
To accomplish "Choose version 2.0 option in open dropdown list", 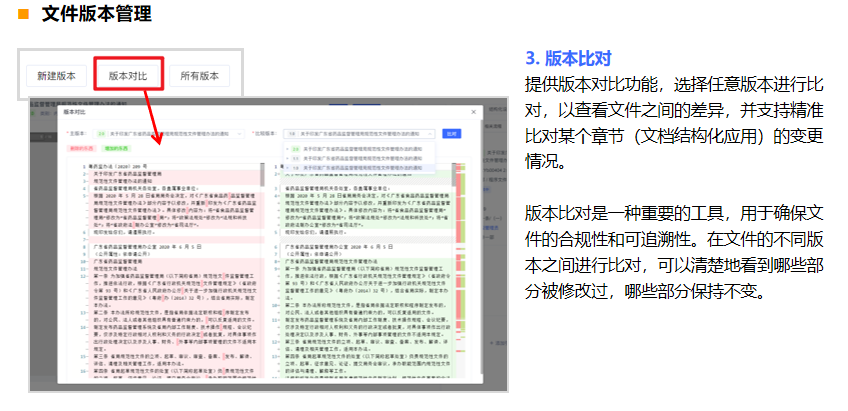I will [x=359, y=149].
